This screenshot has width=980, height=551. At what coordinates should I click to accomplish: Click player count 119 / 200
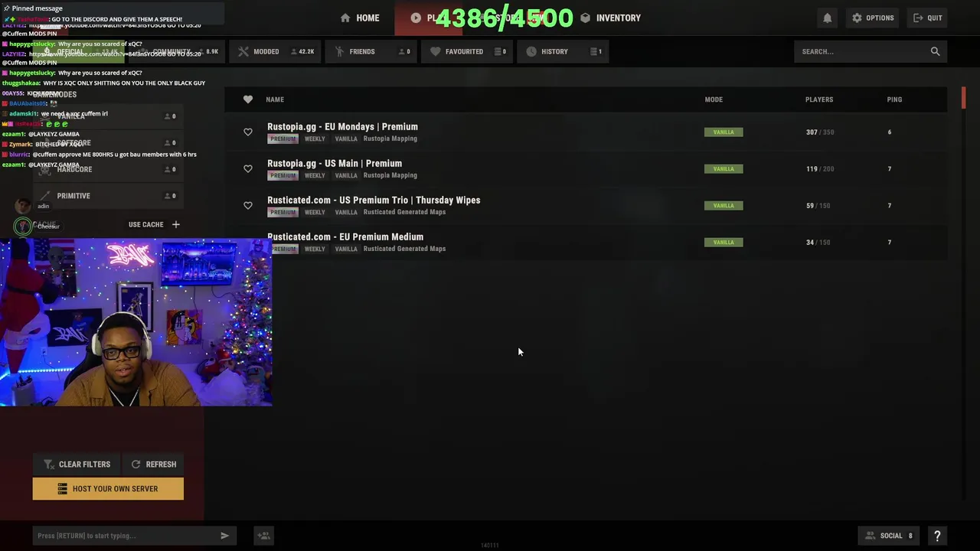[820, 169]
